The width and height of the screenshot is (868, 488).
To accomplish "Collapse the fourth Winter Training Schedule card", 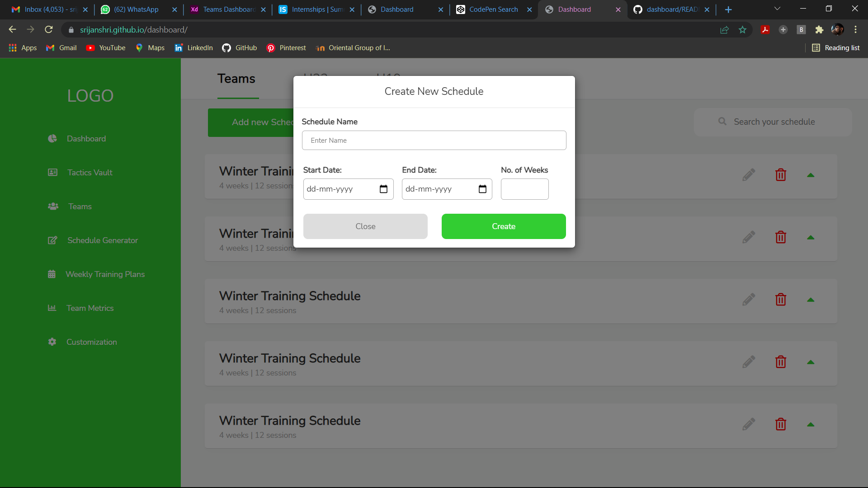I will 811,362.
